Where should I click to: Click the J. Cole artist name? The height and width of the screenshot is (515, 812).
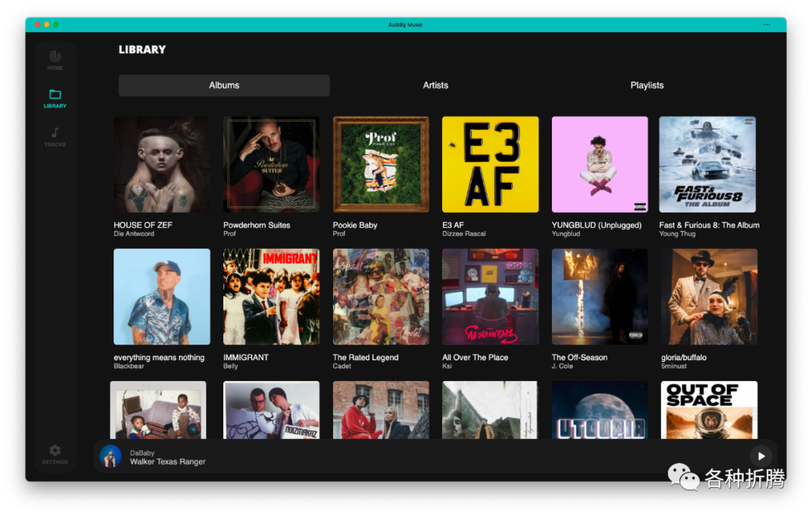(x=562, y=366)
